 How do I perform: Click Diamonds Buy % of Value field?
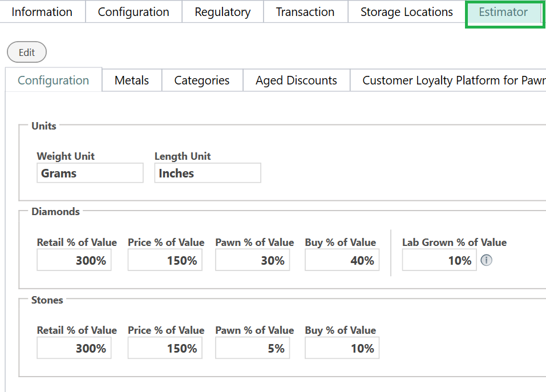(x=342, y=260)
